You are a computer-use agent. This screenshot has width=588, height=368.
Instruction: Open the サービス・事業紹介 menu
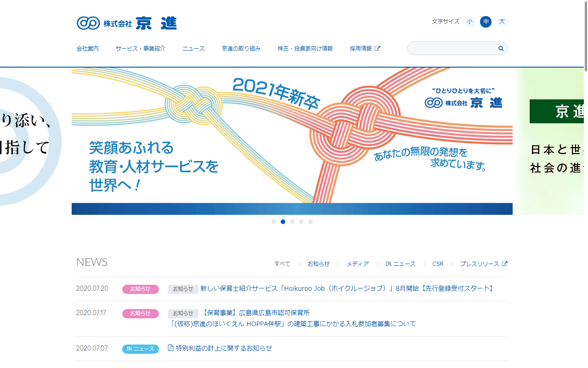click(x=141, y=48)
